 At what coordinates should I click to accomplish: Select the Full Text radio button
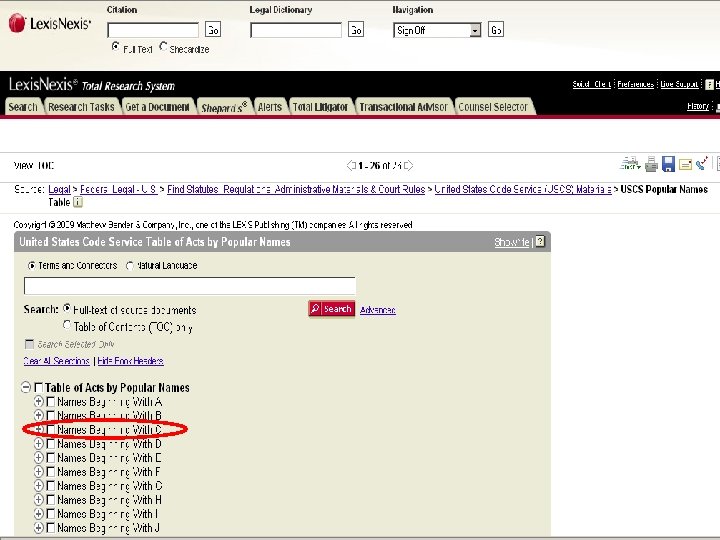coord(115,46)
